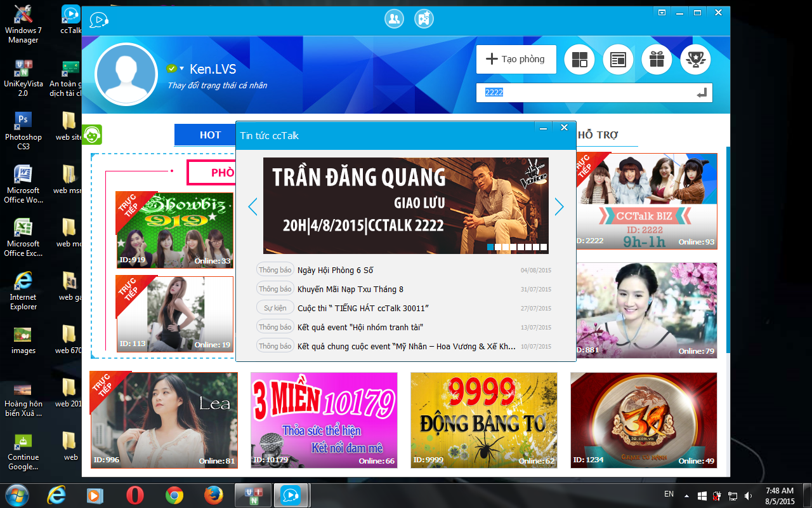The width and height of the screenshot is (812, 508).
Task: Click the Sự kiện tag label
Action: coord(275,308)
